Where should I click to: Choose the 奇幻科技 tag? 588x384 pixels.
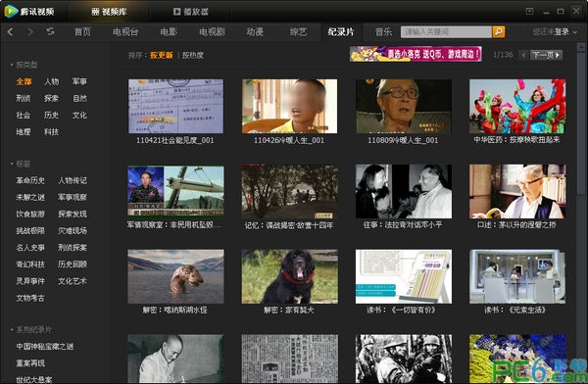[30, 264]
